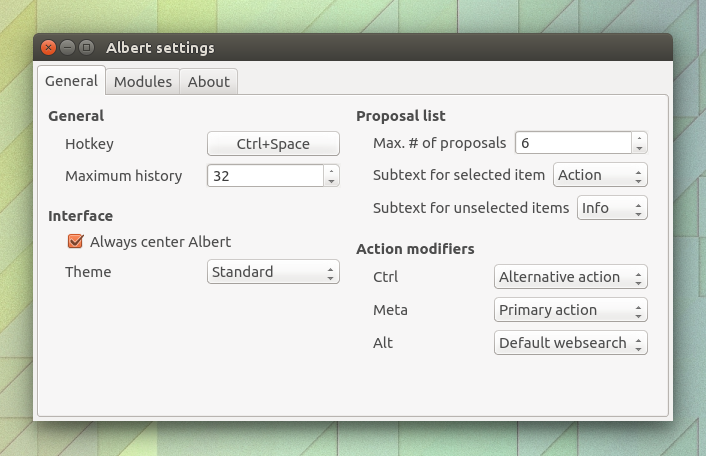Image resolution: width=706 pixels, height=456 pixels.
Task: Switch to the Modules tab
Action: point(143,82)
